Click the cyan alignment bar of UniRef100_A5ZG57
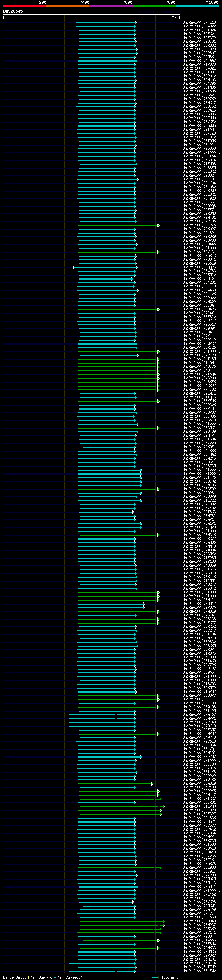222x980 pixels. pyautogui.click(x=107, y=730)
